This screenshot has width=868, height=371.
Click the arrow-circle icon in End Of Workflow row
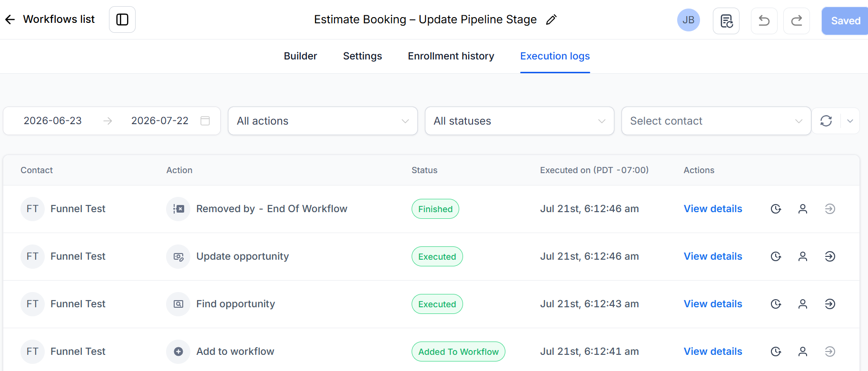(830, 209)
